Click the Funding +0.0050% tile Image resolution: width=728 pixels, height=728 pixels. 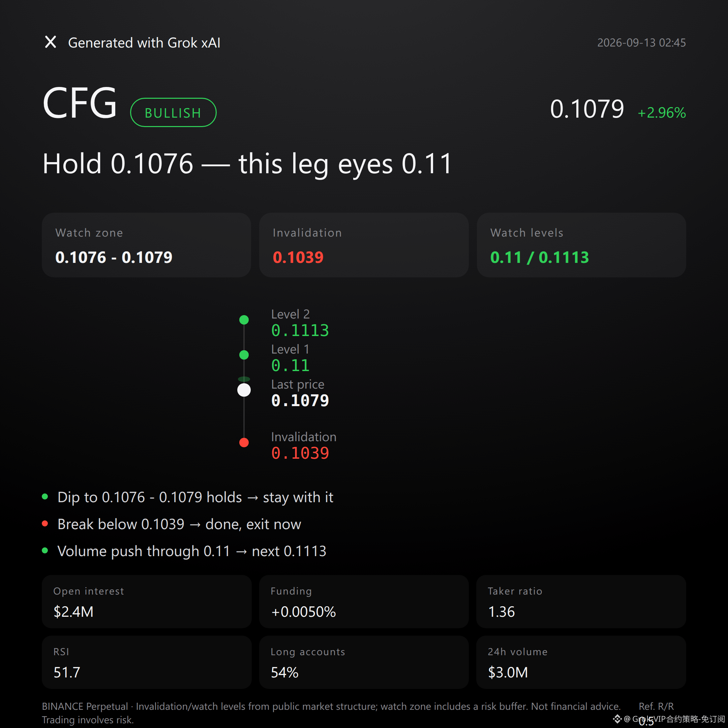click(x=364, y=601)
